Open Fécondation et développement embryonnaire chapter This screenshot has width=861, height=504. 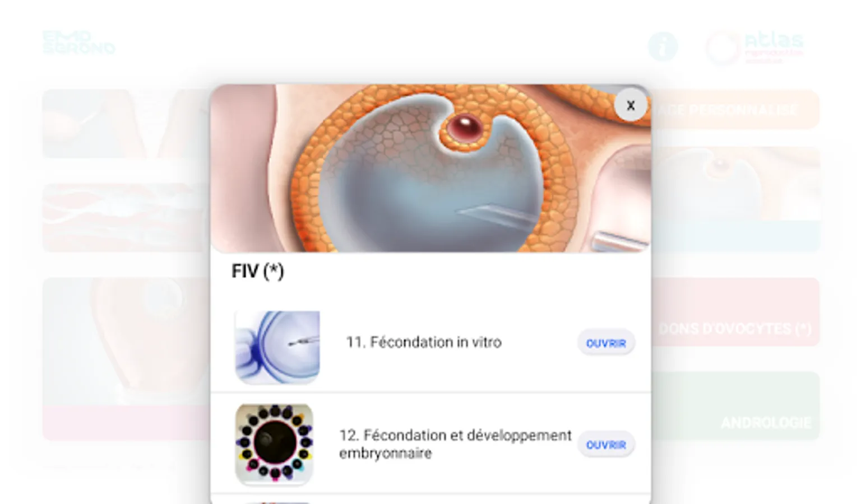606,444
